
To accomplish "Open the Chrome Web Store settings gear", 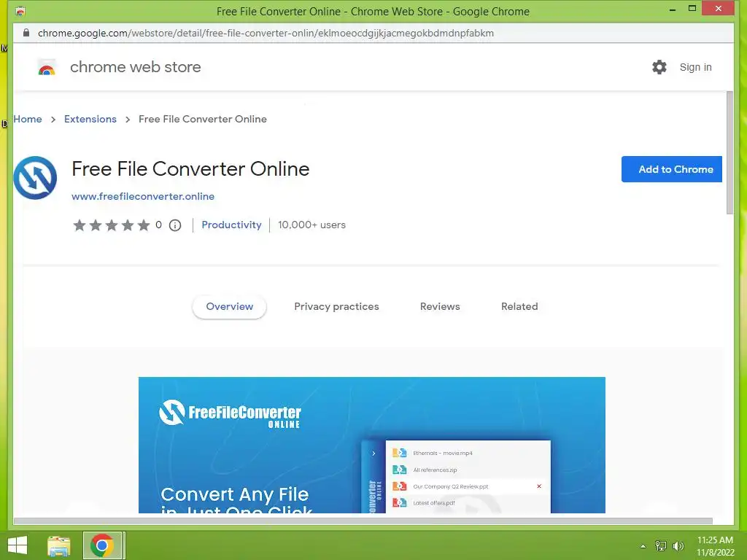I will [659, 67].
